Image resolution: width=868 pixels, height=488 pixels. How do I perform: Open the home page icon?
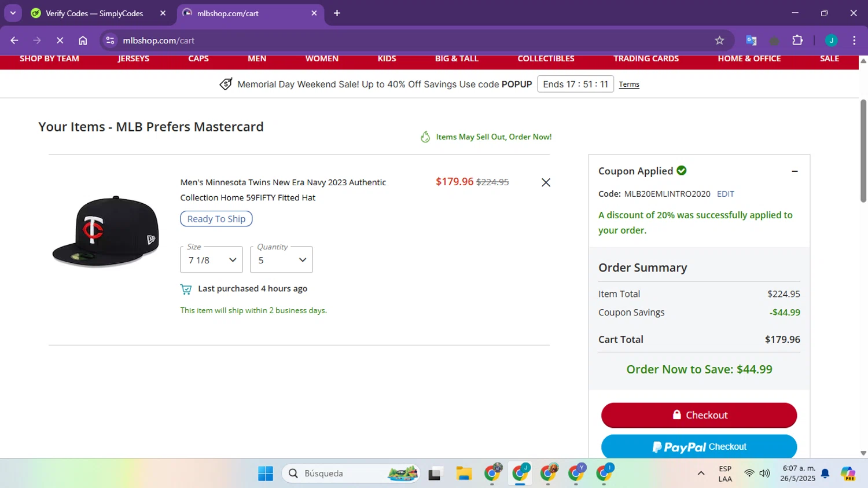[x=83, y=41]
